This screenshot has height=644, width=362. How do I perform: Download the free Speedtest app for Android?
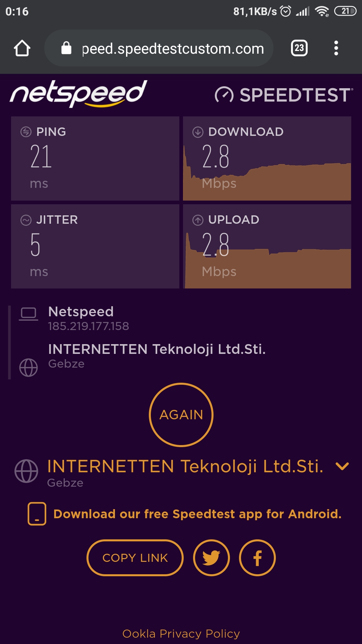click(197, 514)
